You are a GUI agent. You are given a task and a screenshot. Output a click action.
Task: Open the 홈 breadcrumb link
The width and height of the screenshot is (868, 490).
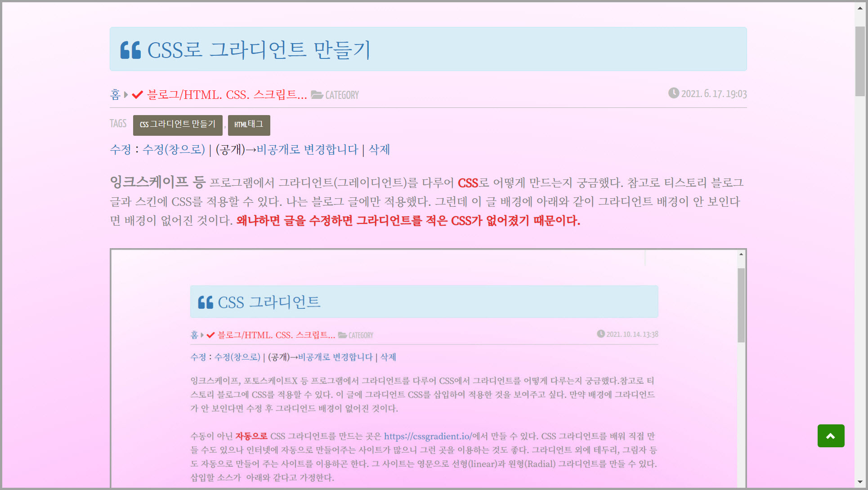click(x=115, y=95)
